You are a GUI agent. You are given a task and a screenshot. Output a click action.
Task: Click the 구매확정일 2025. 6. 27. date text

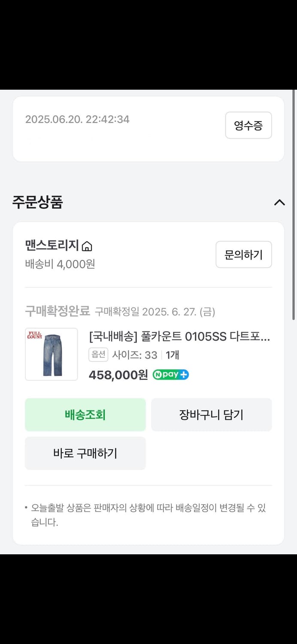pyautogui.click(x=155, y=312)
